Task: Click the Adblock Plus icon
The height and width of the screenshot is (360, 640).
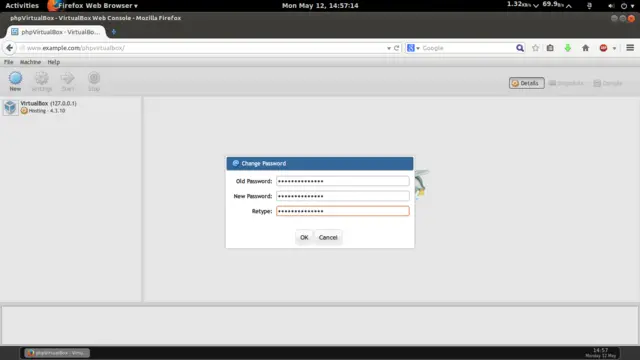Action: coord(603,48)
